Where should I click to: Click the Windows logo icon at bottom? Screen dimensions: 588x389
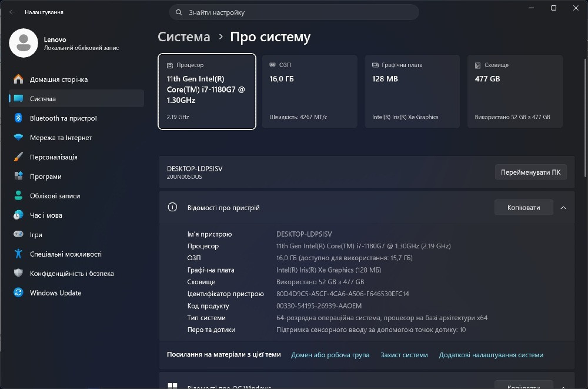(172, 385)
